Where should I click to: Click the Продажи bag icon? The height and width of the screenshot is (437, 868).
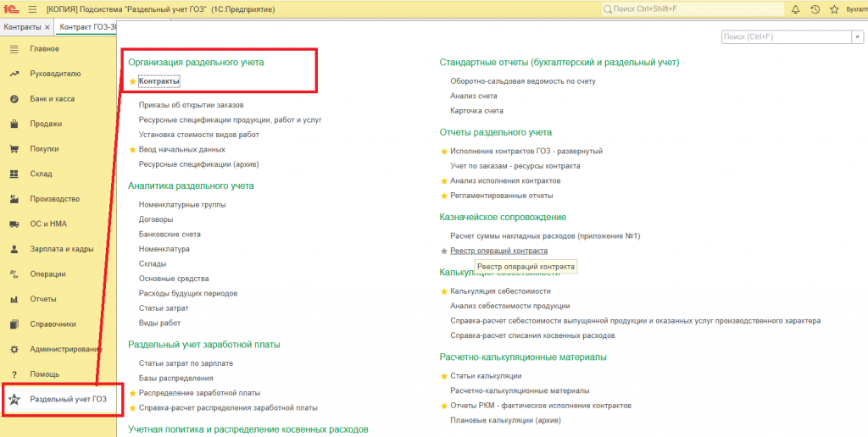[15, 124]
